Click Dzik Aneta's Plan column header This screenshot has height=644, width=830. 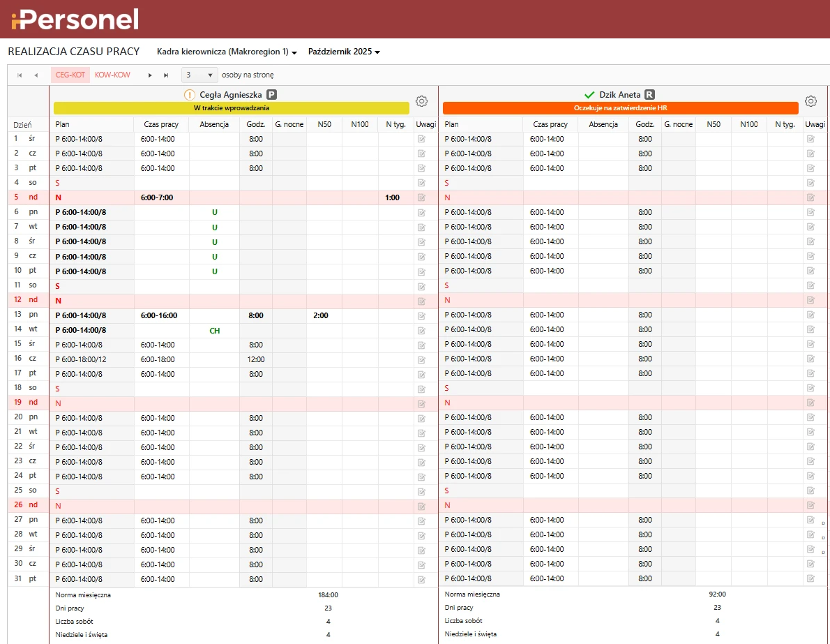point(451,124)
